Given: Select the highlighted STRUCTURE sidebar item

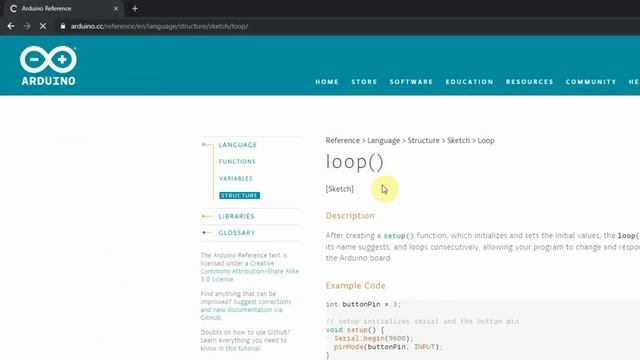Looking at the screenshot, I should (239, 196).
